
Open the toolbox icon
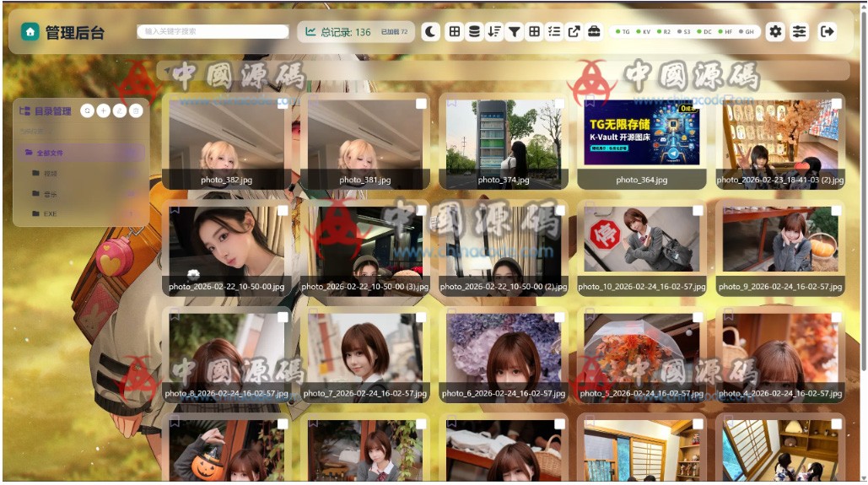(x=594, y=31)
